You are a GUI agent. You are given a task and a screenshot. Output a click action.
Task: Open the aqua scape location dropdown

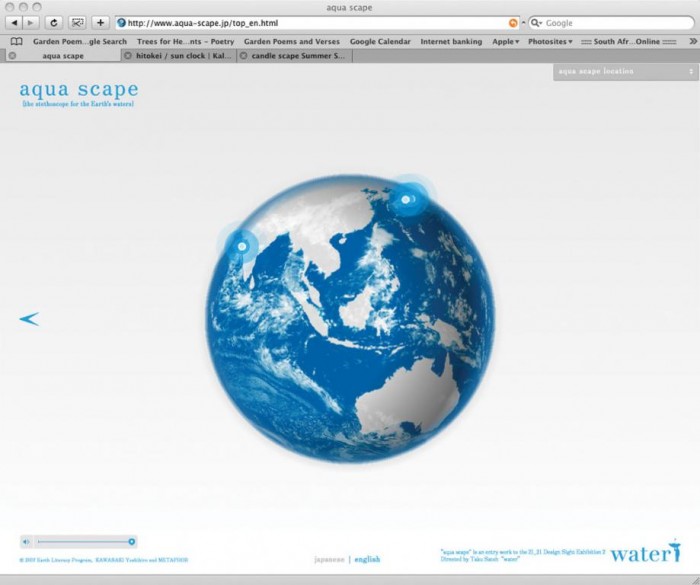click(x=625, y=72)
